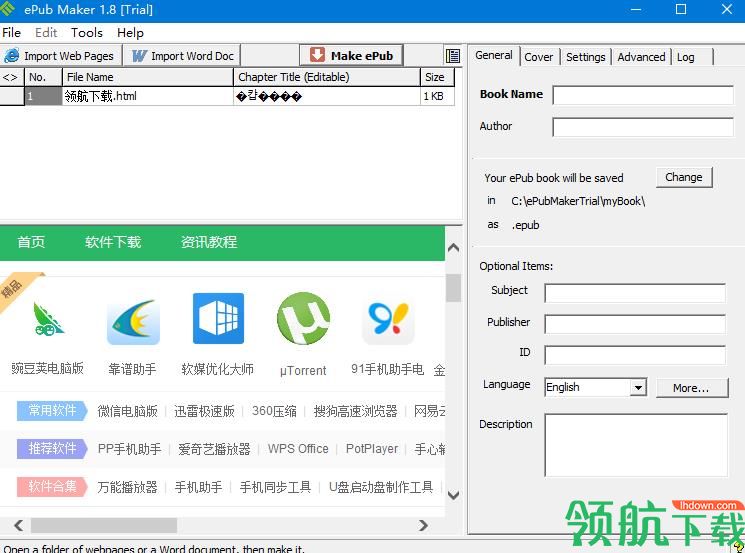Click the horizontal scroll-left arrow
The image size is (745, 553).
tap(18, 525)
